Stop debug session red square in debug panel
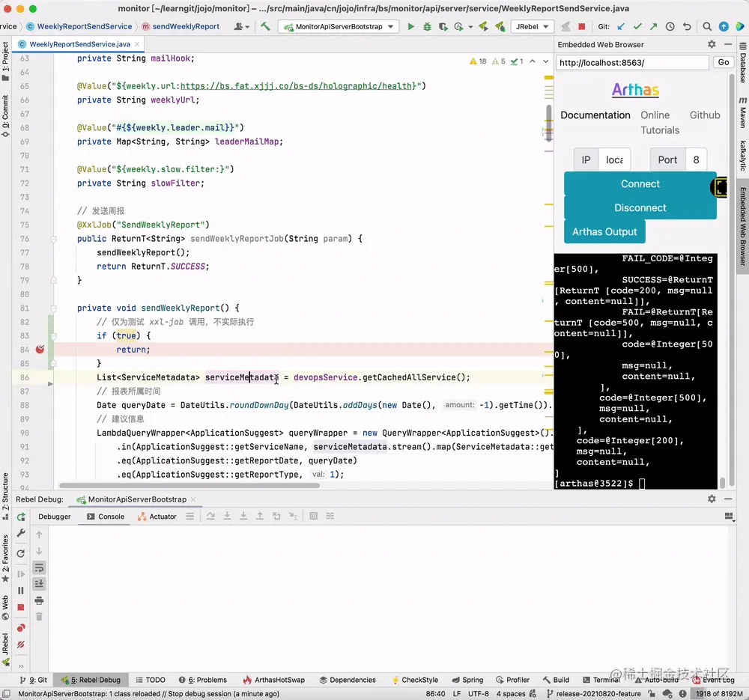The height and width of the screenshot is (700, 749). (20, 607)
